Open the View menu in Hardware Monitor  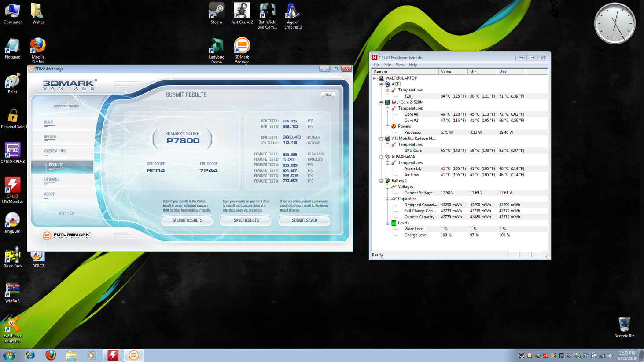click(x=400, y=65)
